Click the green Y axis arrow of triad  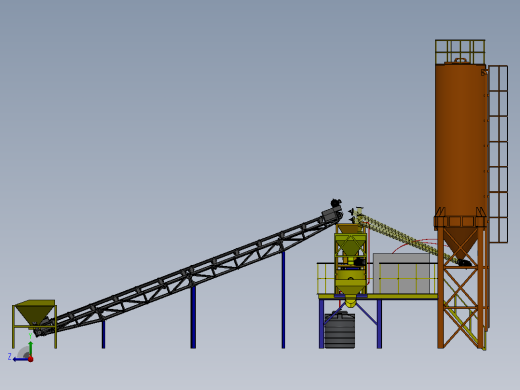(x=30, y=348)
